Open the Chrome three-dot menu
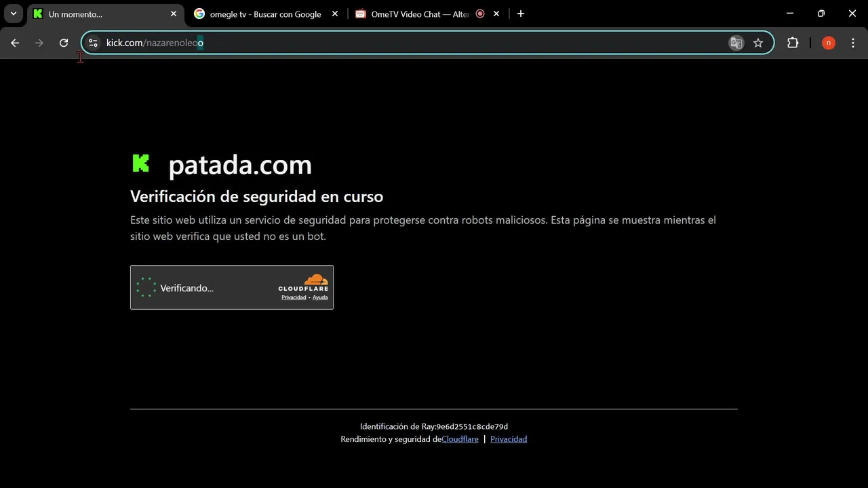 tap(852, 43)
